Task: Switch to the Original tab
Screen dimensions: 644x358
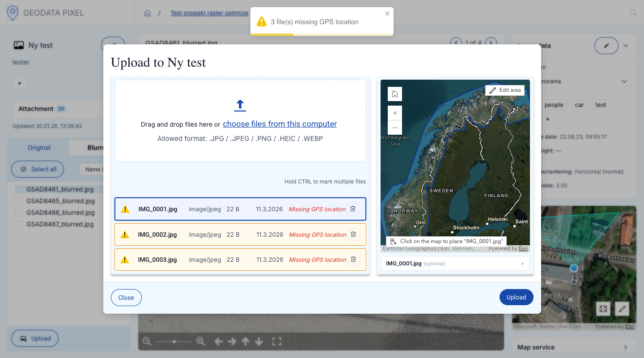Action: point(39,148)
